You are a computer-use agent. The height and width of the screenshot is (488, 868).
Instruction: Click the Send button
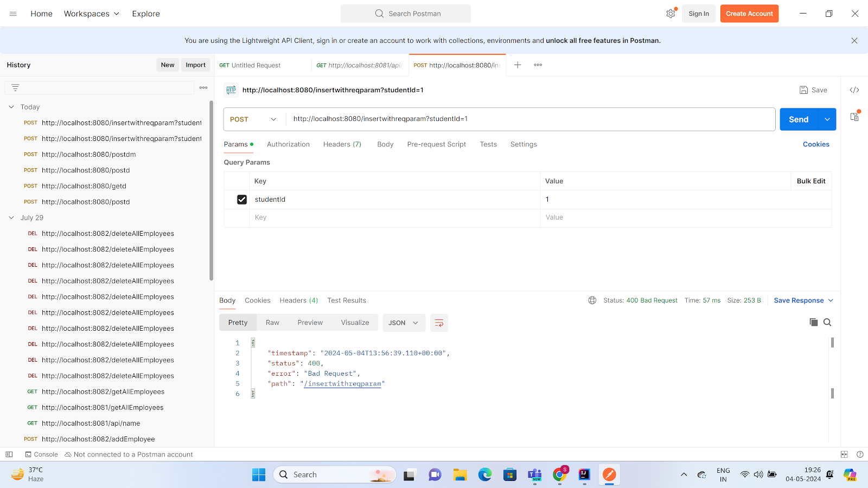point(799,119)
